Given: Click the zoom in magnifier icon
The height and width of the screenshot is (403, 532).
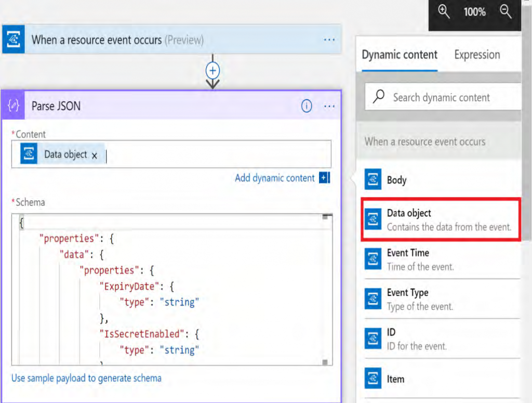Looking at the screenshot, I should (444, 11).
